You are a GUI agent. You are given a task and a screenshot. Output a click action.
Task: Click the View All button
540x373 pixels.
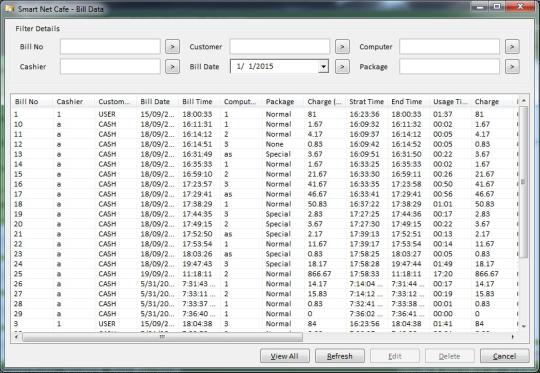coord(285,356)
